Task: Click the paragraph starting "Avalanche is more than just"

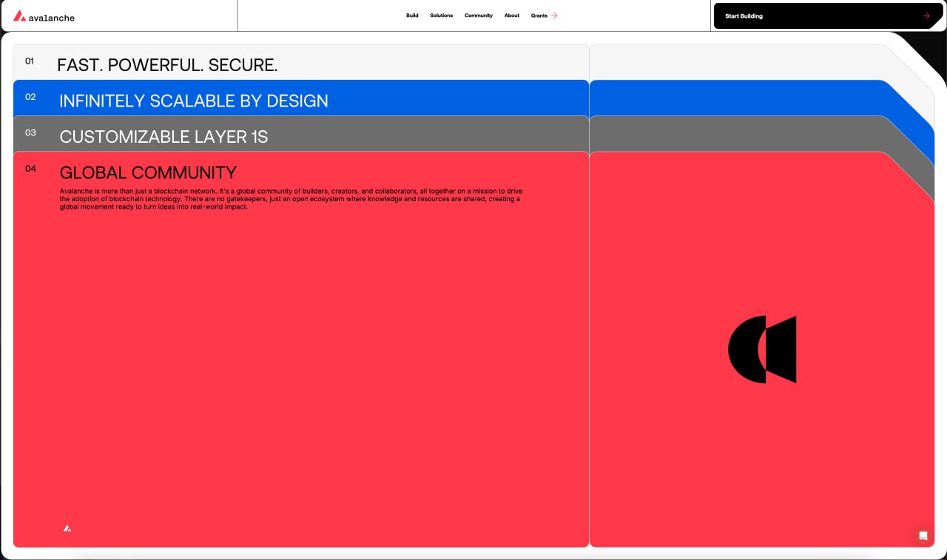Action: click(291, 199)
